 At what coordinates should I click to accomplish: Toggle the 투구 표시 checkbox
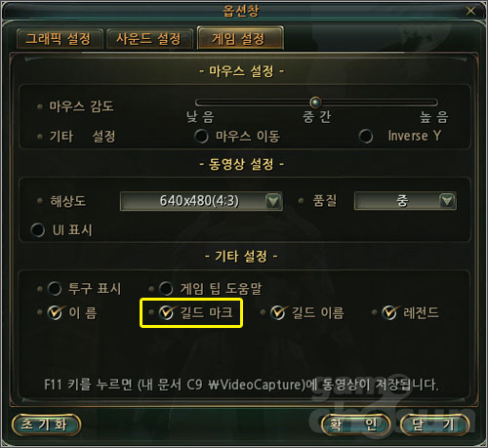click(55, 288)
